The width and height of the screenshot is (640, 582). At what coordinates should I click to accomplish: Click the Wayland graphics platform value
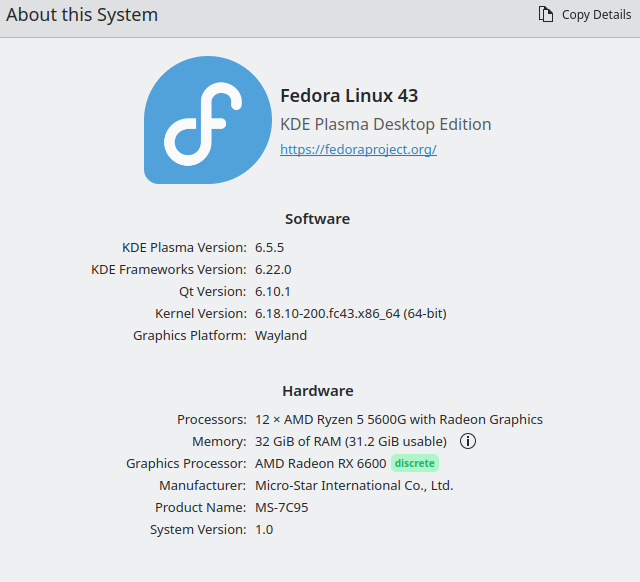coord(281,335)
